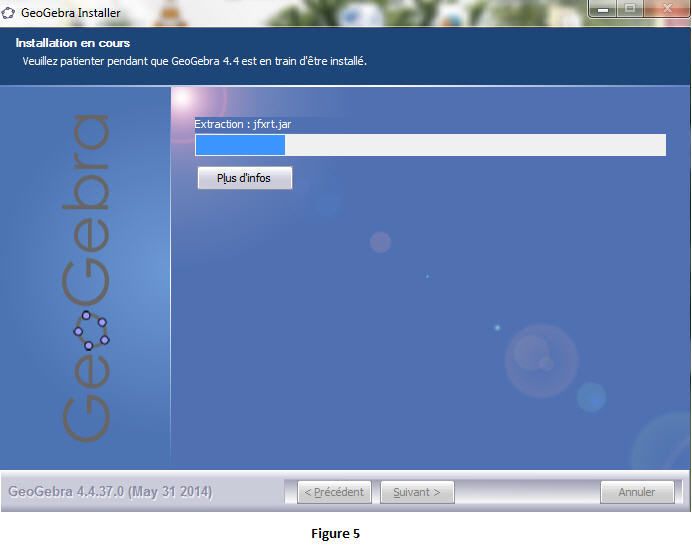The image size is (692, 550).
Task: Close the GeoGebra Installer window
Action: [x=667, y=9]
